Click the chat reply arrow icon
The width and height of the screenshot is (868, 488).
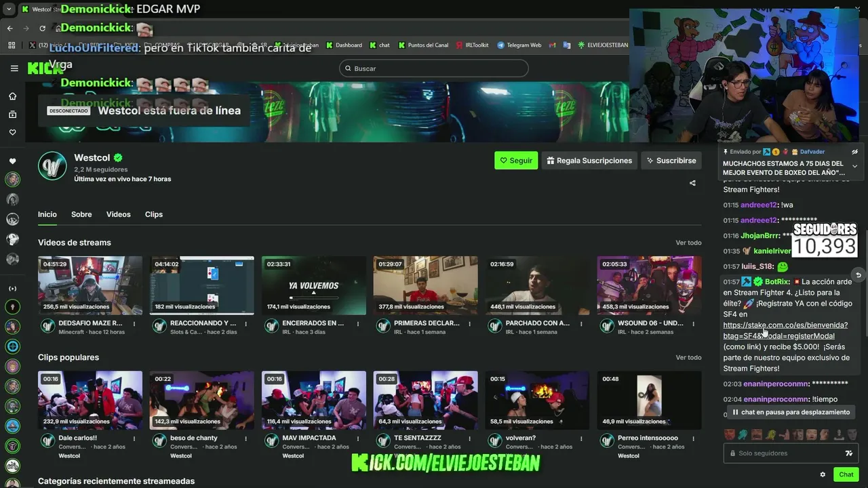click(x=859, y=275)
